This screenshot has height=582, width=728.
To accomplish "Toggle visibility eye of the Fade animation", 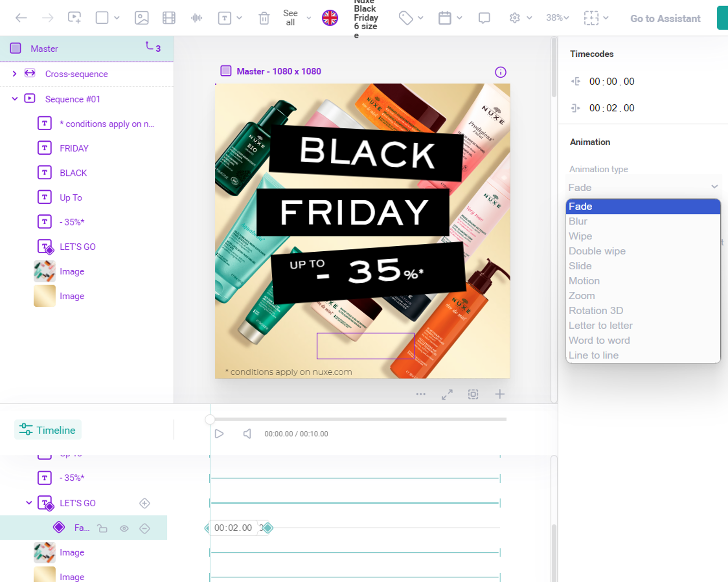I will point(124,528).
